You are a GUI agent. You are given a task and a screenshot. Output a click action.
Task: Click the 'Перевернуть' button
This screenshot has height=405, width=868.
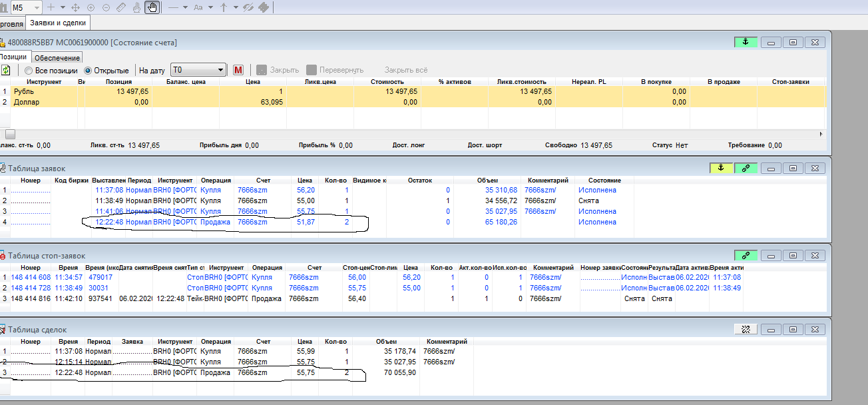point(335,70)
